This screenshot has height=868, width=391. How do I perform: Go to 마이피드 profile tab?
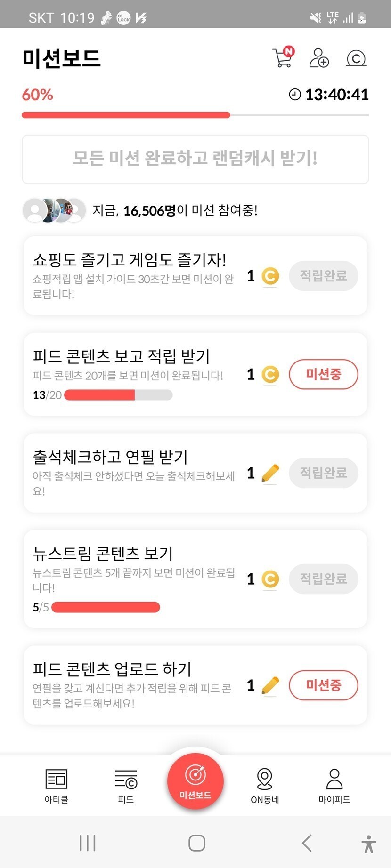point(334,785)
